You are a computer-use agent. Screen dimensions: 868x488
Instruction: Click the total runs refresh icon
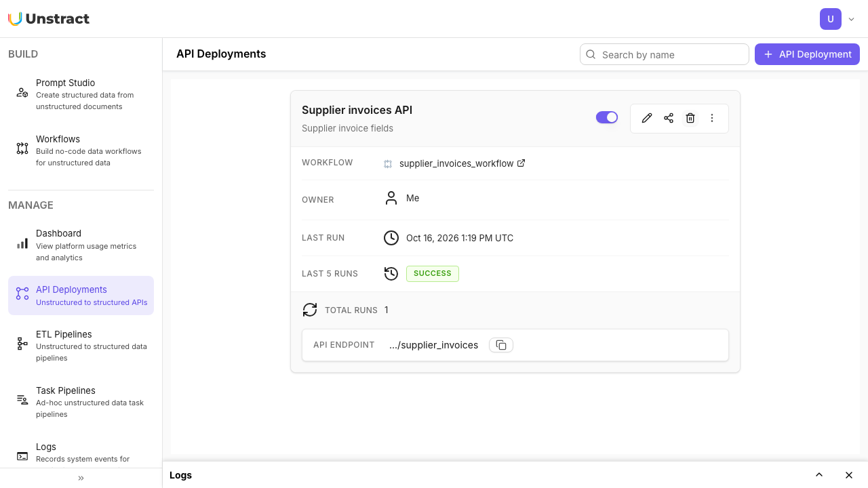310,310
